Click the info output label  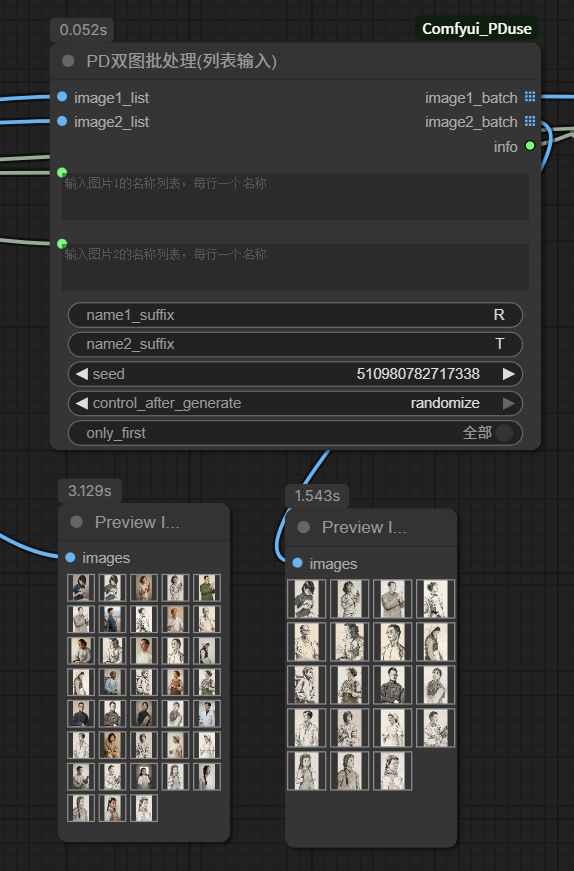point(506,147)
